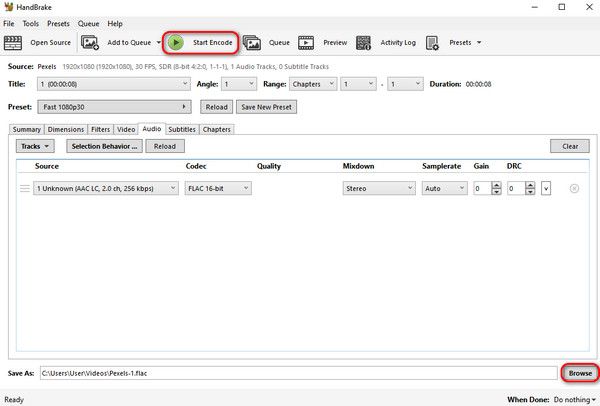Open the FLAC 16-bit codec dropdown

click(218, 188)
